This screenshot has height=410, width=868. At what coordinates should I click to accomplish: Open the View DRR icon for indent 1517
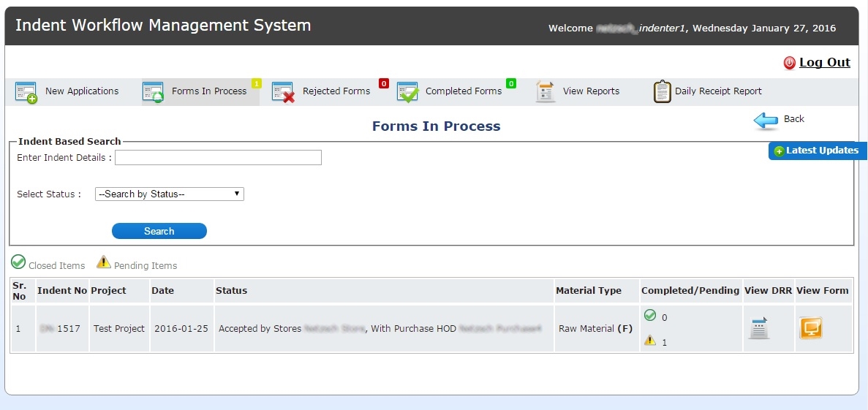(759, 329)
